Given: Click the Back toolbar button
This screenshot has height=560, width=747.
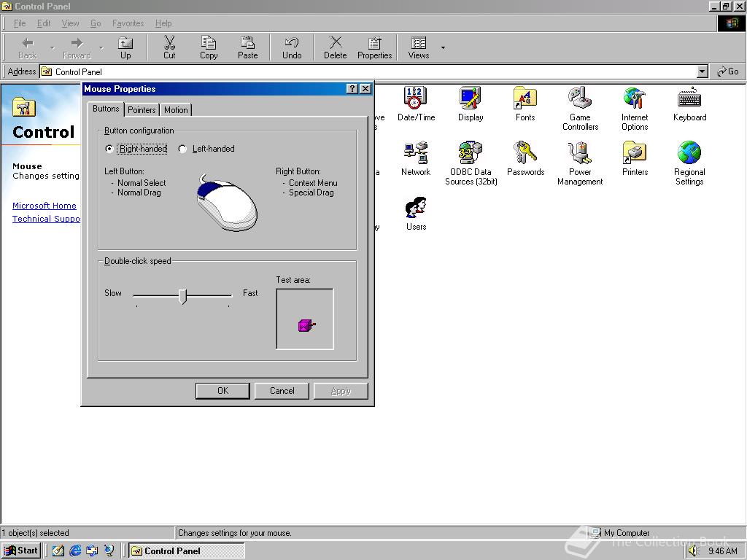Looking at the screenshot, I should click(28, 47).
